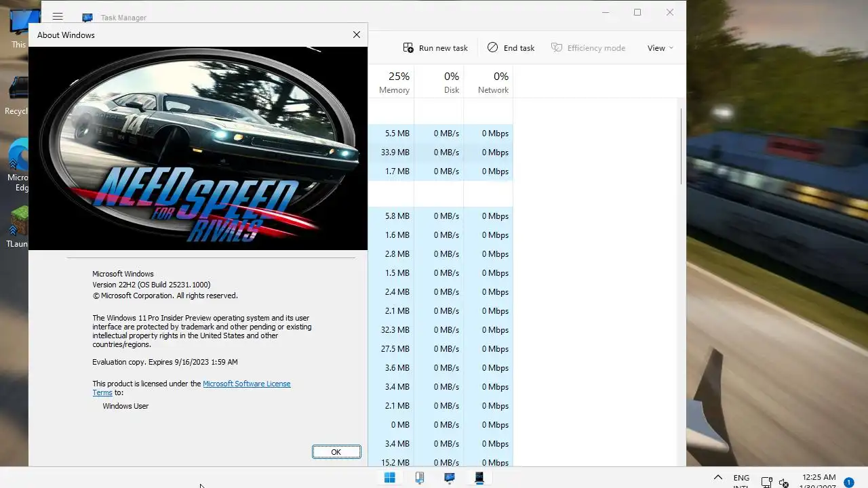
Task: Click Run new task in Task Manager
Action: [x=435, y=47]
